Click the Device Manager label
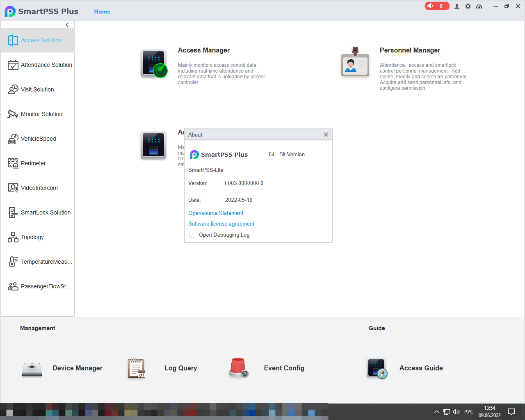The width and height of the screenshot is (525, 420). (78, 368)
